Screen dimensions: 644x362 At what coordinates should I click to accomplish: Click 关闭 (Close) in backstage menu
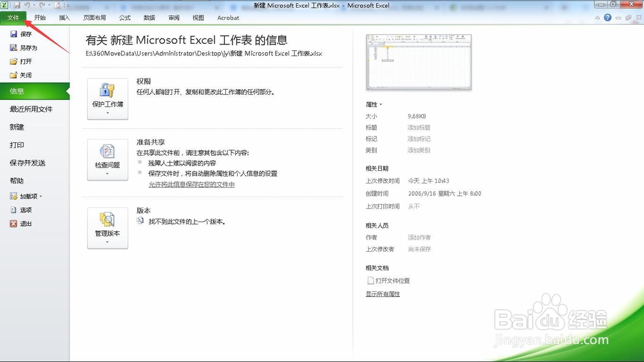[21, 75]
